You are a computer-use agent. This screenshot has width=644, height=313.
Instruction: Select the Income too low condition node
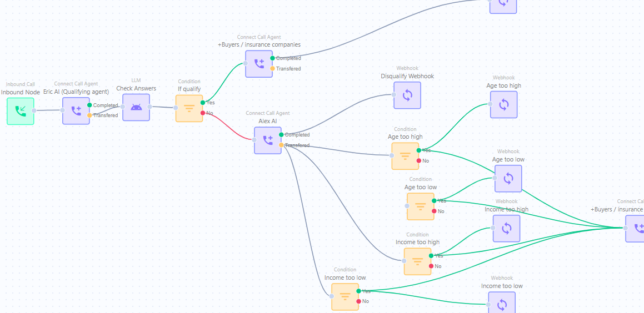tap(345, 296)
